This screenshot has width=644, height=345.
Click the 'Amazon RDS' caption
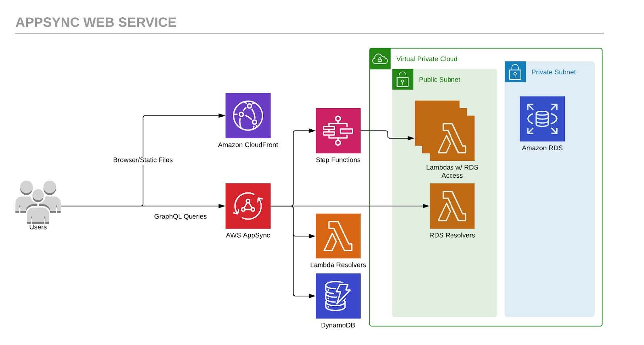point(542,148)
